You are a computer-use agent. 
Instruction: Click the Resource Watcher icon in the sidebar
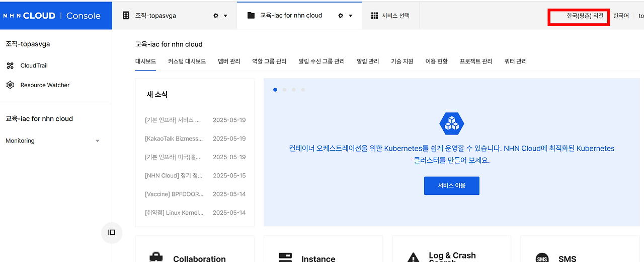click(10, 85)
